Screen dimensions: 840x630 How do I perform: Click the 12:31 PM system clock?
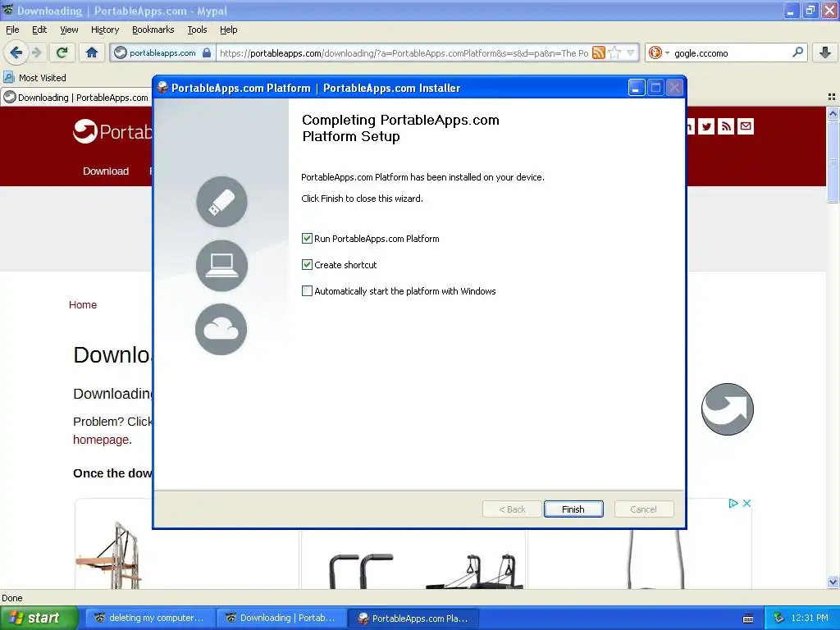click(x=809, y=618)
